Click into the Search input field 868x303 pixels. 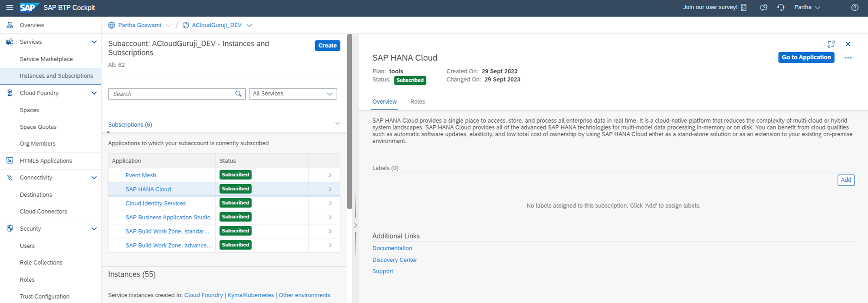(171, 94)
